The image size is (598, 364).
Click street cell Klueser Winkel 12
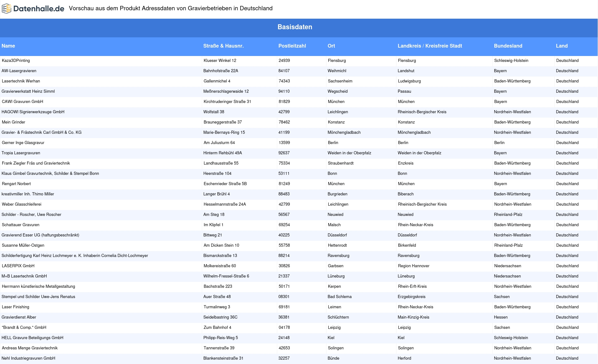click(x=220, y=61)
